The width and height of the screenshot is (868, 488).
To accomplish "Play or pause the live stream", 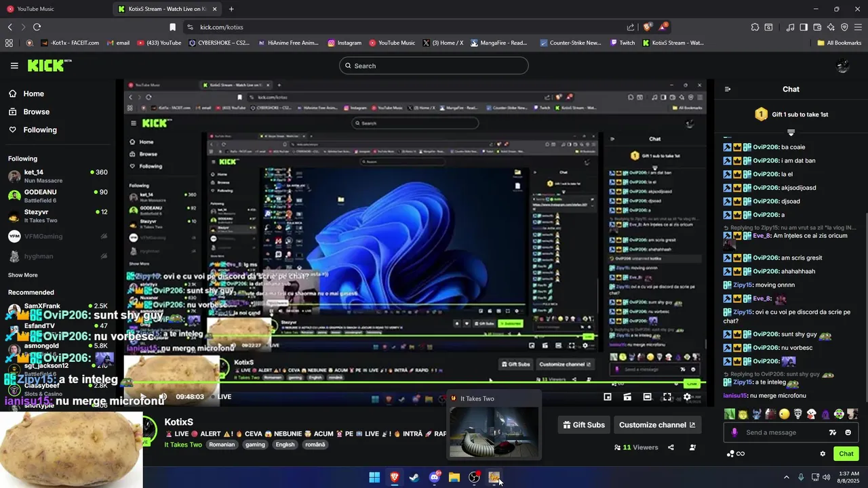I will [143, 396].
